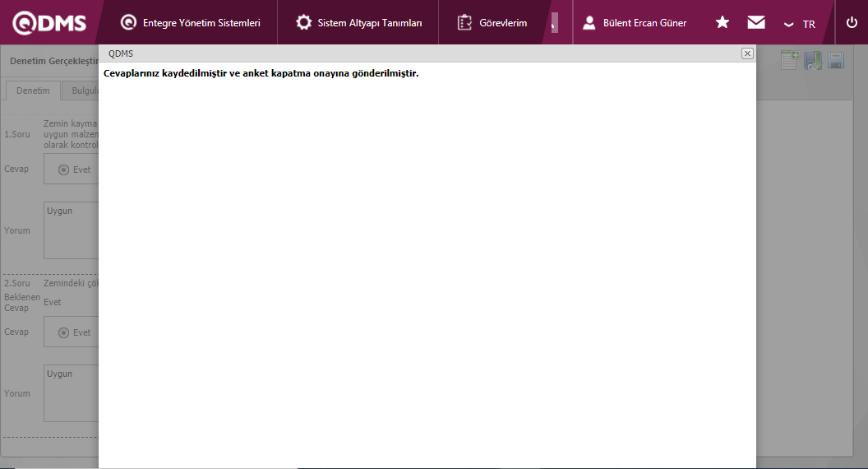Select the Evet radio button for question 1
The image size is (868, 469).
pos(63,169)
